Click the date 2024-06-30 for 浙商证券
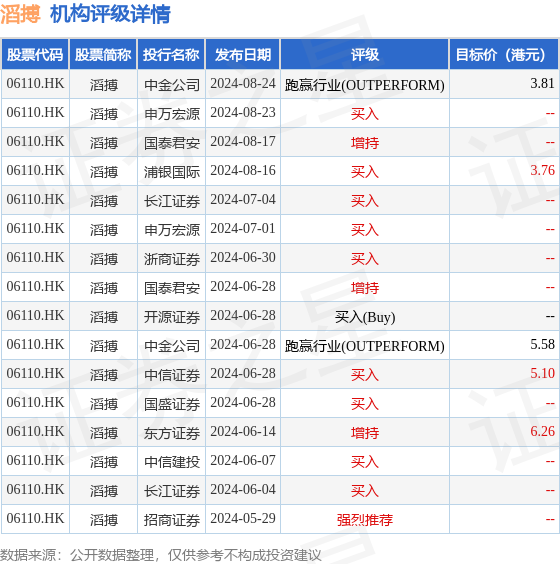This screenshot has height=564, width=560. (x=243, y=258)
